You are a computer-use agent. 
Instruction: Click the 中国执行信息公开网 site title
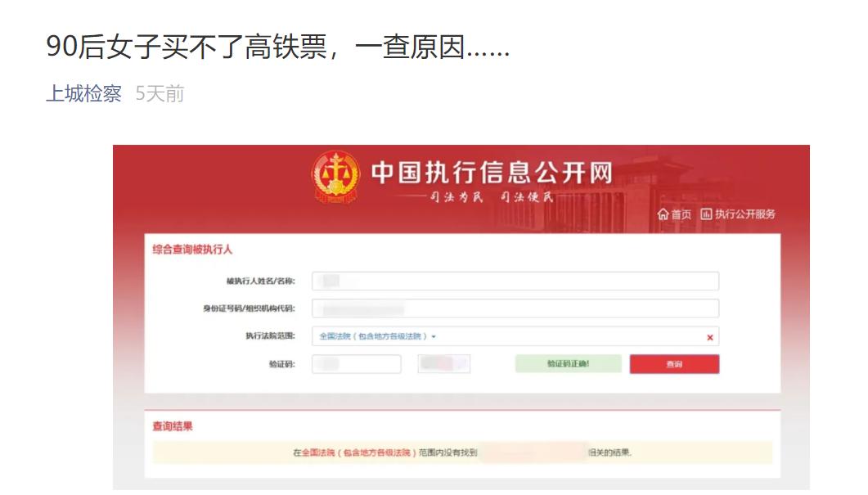pyautogui.click(x=492, y=172)
